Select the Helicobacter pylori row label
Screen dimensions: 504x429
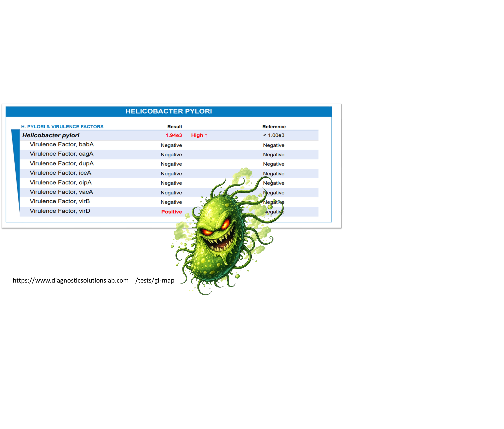tap(51, 135)
